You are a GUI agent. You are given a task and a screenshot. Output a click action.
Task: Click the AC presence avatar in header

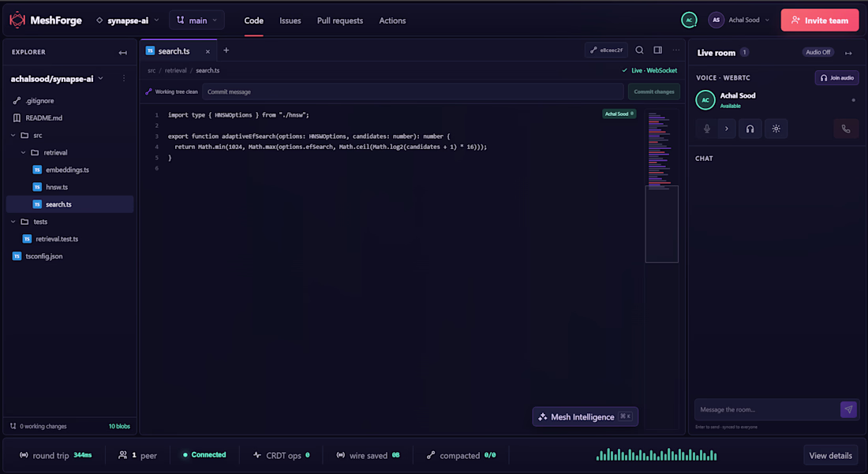tap(689, 20)
